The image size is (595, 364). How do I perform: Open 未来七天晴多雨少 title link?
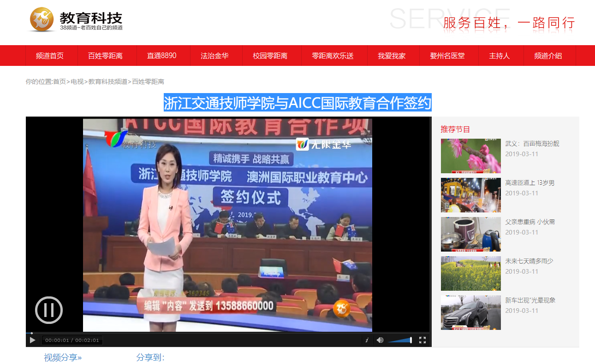(529, 261)
